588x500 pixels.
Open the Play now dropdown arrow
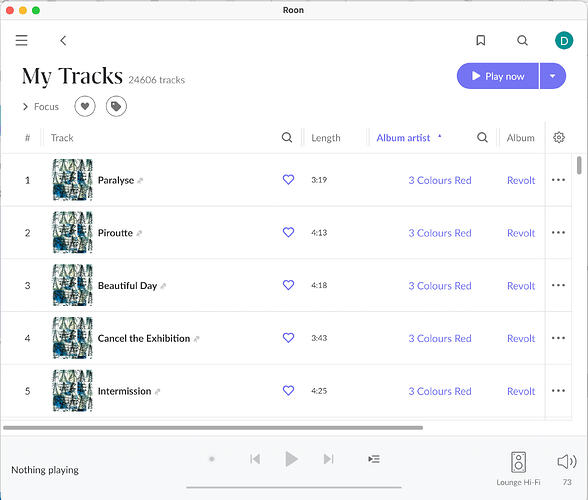[x=552, y=76]
